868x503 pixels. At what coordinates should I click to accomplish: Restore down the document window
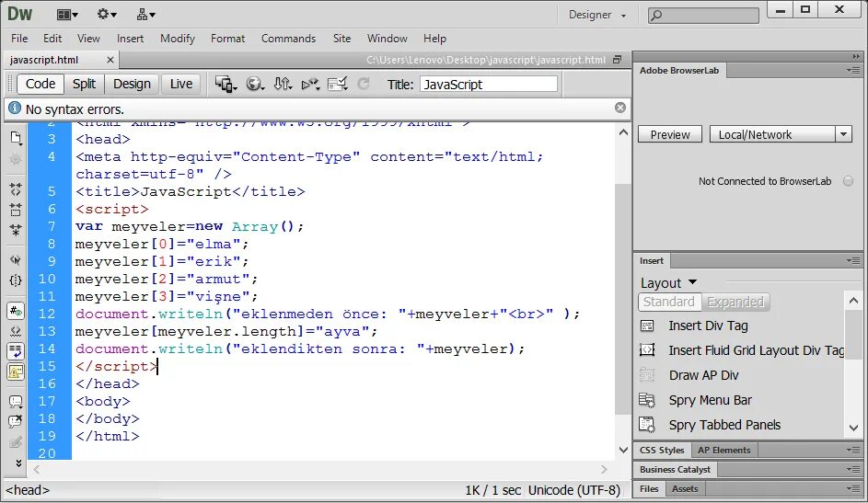click(618, 60)
